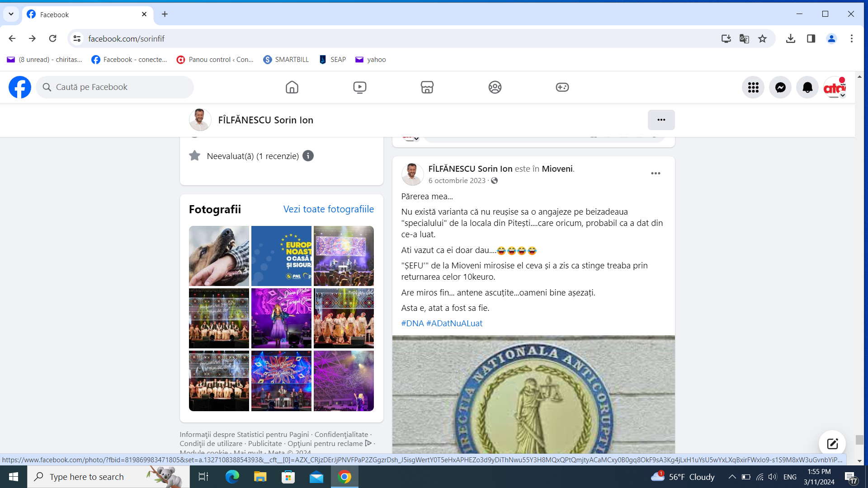Open the SEAP bookmark
868x488 pixels.
333,60
